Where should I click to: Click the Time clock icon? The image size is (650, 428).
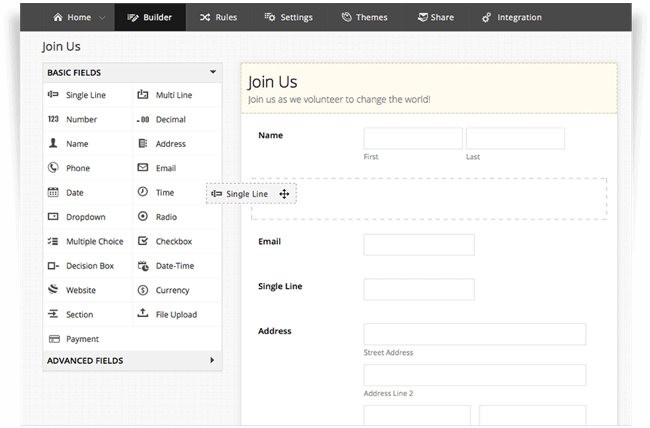tap(143, 192)
